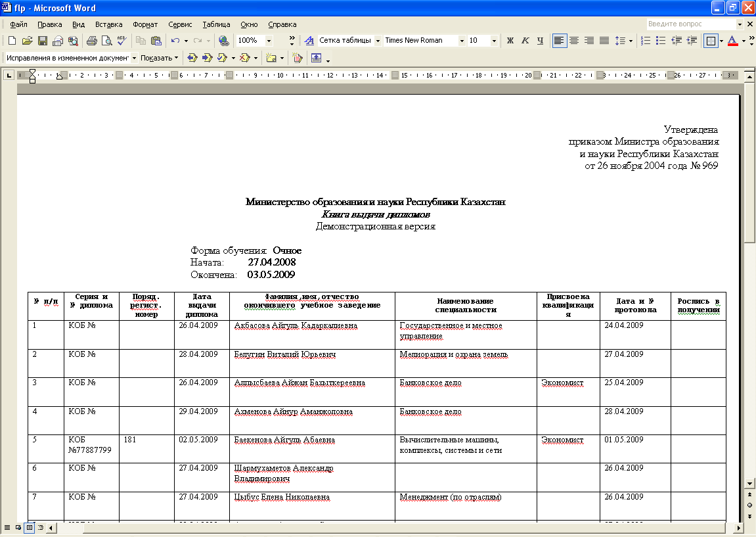Click the outside border button
Viewport: 756px width, 537px height.
coord(711,41)
